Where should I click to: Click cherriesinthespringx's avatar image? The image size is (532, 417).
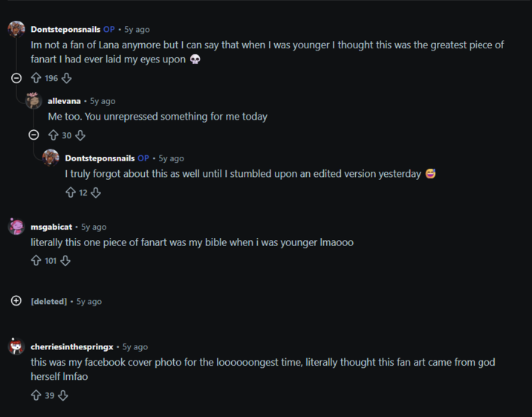[16, 346]
